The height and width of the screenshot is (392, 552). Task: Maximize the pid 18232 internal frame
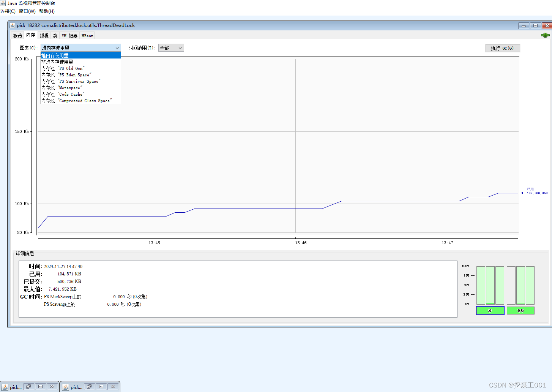tap(535, 26)
